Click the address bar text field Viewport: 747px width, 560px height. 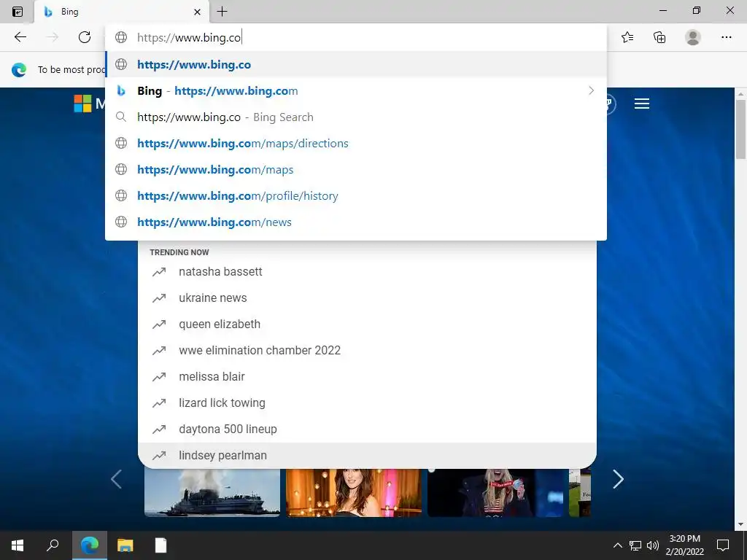(356, 37)
